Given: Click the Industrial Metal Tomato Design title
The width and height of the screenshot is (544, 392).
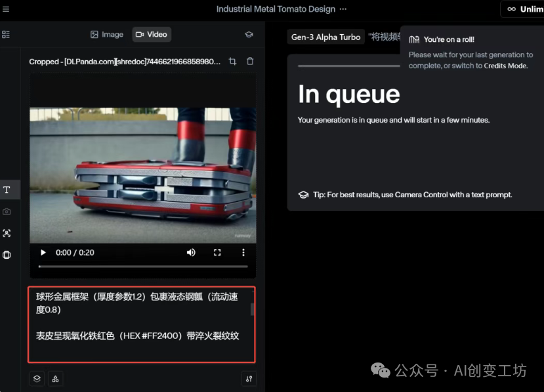Looking at the screenshot, I should click(x=276, y=9).
